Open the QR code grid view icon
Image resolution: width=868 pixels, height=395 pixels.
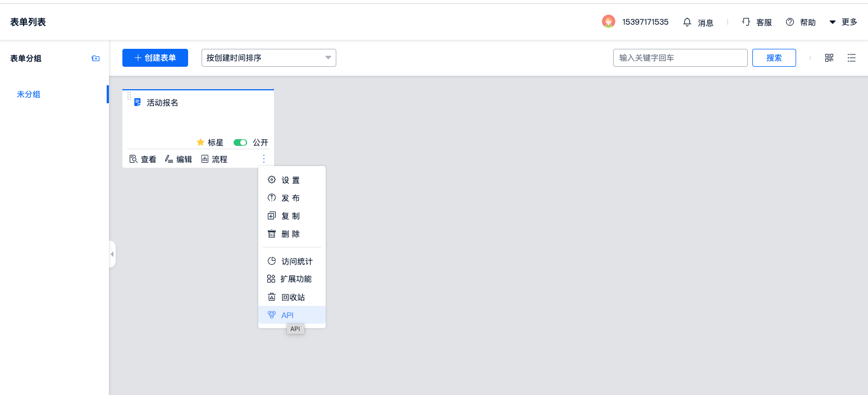[829, 58]
